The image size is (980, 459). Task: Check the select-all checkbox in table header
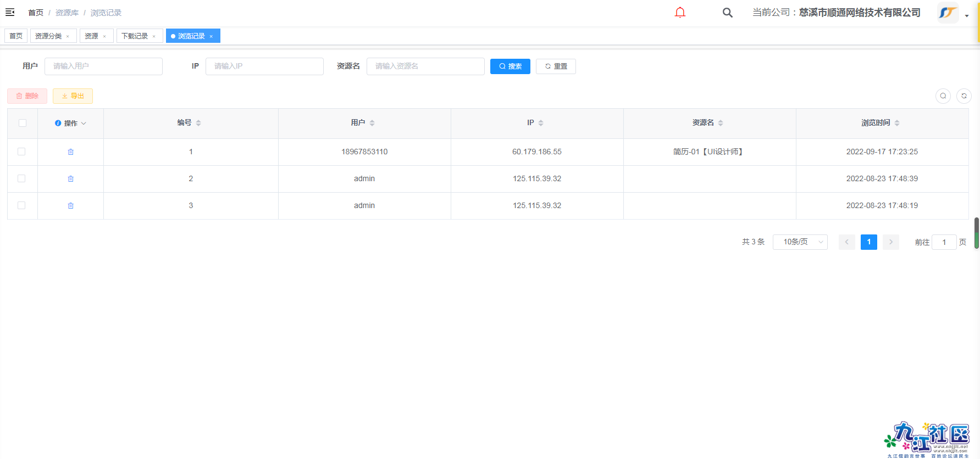[23, 123]
